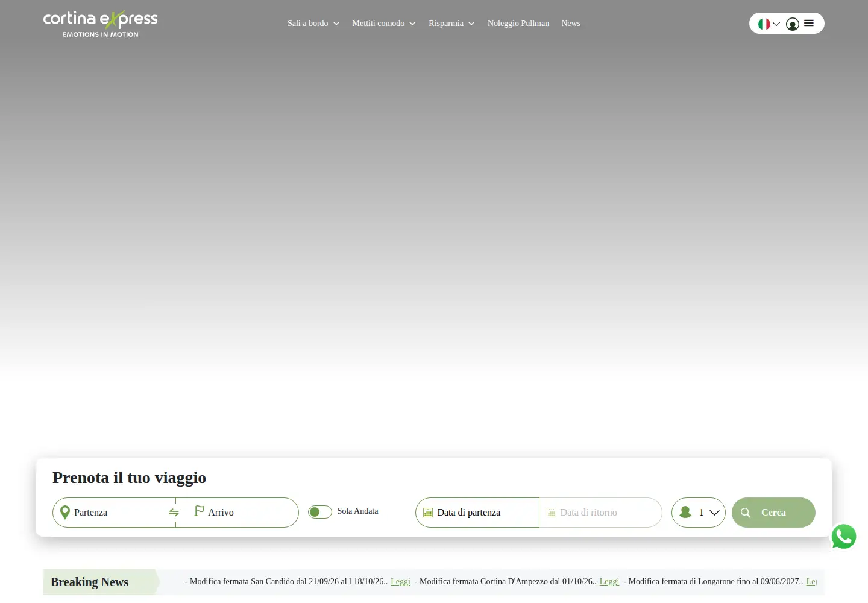Swap departure and arrival with arrows icon
The height and width of the screenshot is (603, 868).
(x=174, y=513)
